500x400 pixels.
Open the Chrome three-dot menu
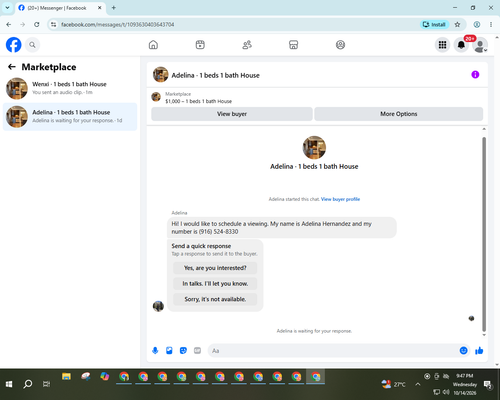[x=491, y=25]
